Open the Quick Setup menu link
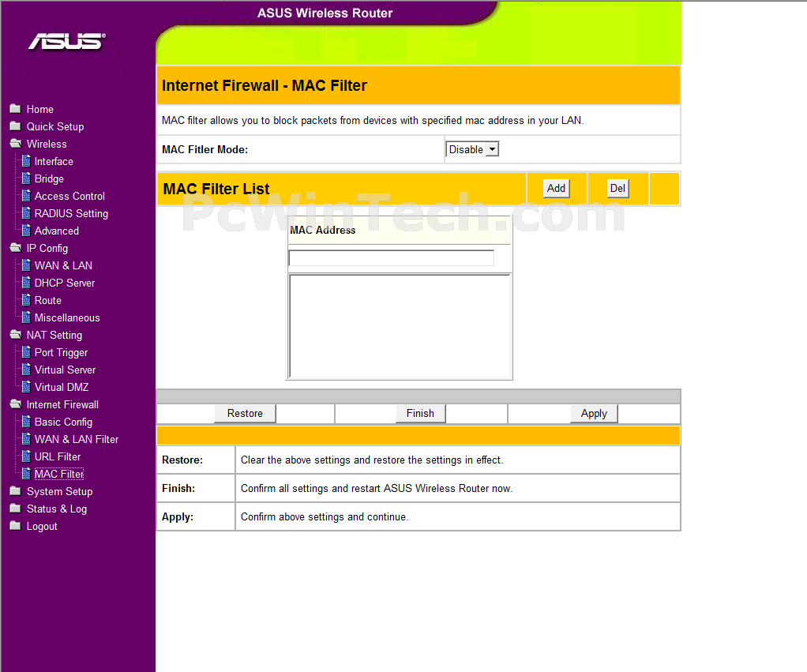807x672 pixels. (x=55, y=126)
